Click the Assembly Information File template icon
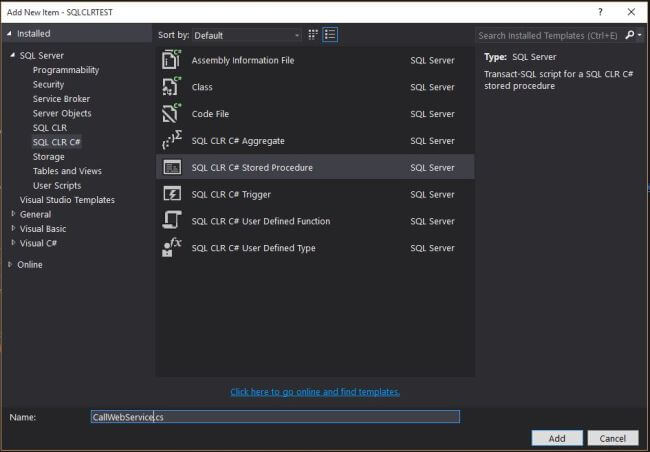This screenshot has height=452, width=650. [172, 60]
